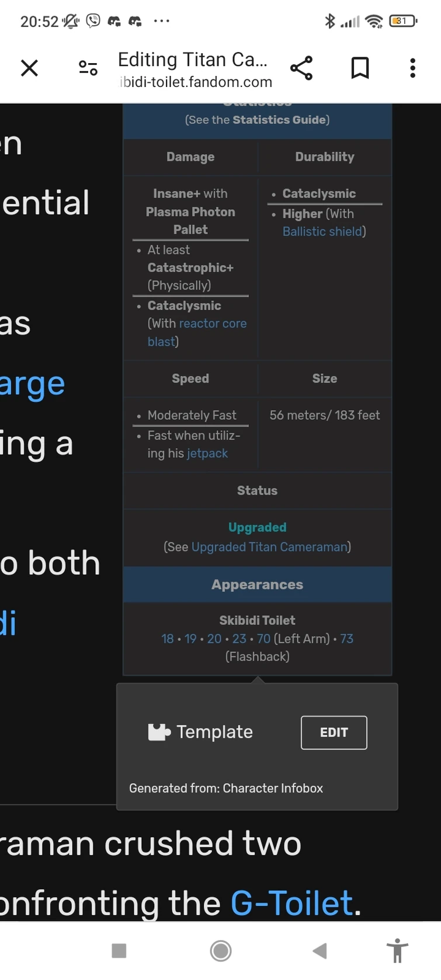
Task: Click episode 70 Left Arm link
Action: click(263, 639)
